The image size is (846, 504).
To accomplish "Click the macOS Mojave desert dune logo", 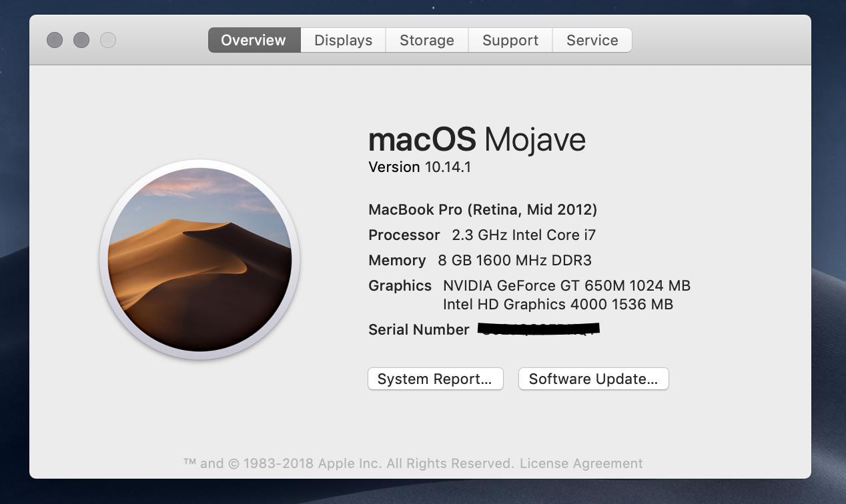I will 199,260.
